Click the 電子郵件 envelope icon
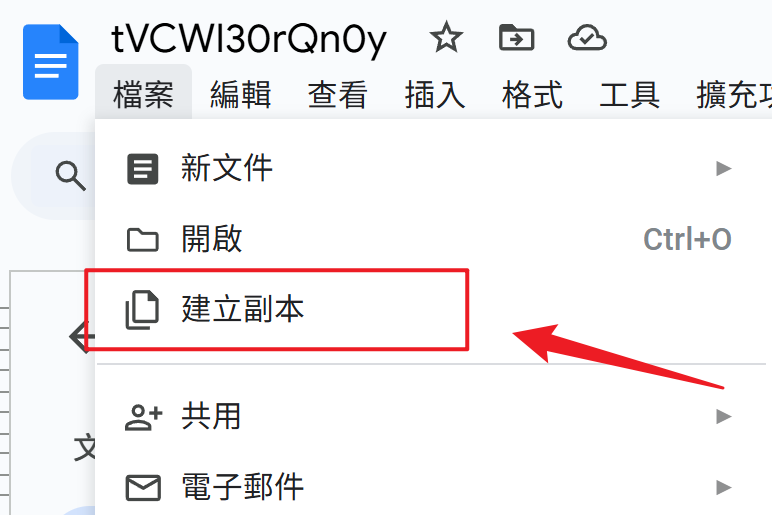 point(143,487)
